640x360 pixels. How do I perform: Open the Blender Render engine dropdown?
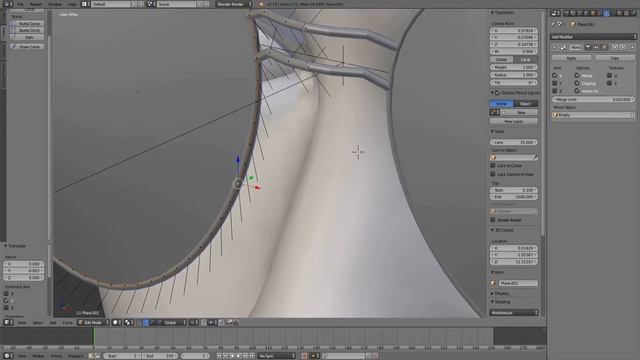[233, 4]
